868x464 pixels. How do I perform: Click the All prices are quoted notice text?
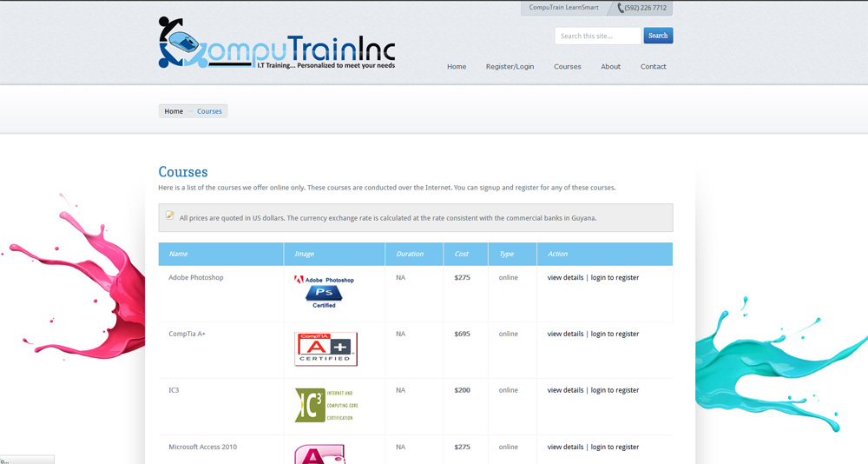pos(388,218)
